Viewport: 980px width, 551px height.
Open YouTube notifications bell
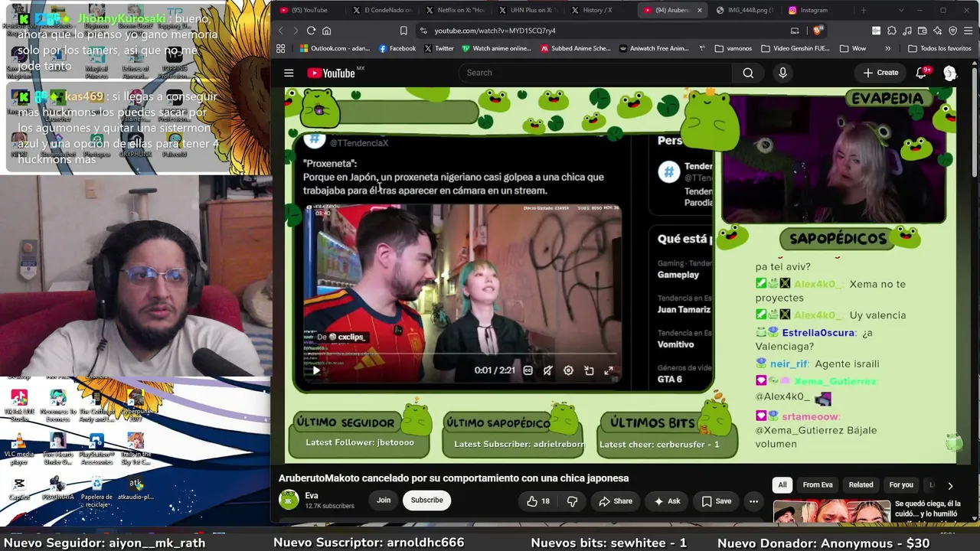point(921,73)
